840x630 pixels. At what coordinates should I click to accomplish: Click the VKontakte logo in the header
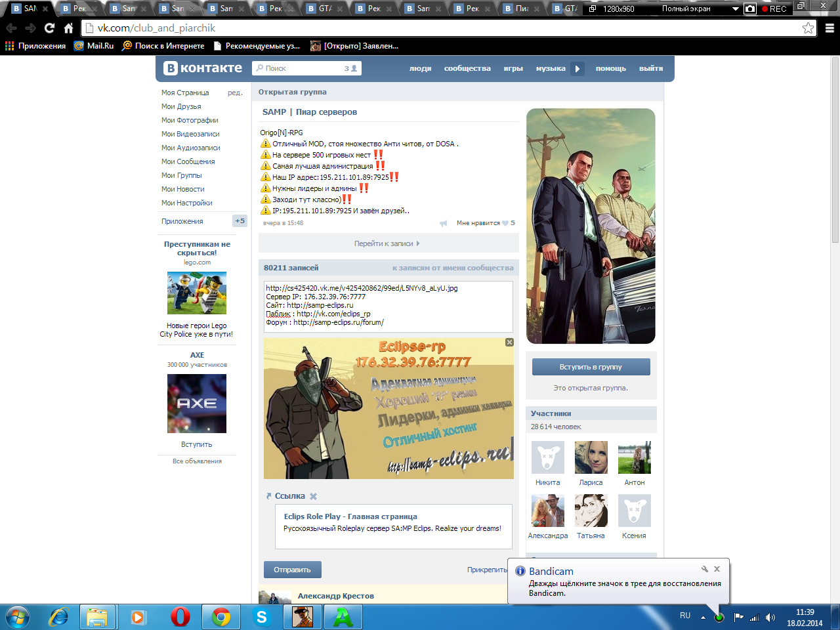(203, 68)
